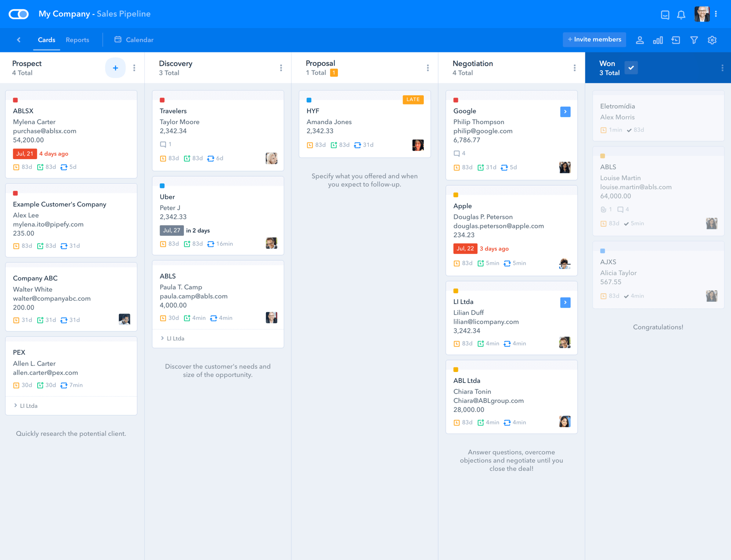
Task: Click comment icon on Google card
Action: pos(457,154)
